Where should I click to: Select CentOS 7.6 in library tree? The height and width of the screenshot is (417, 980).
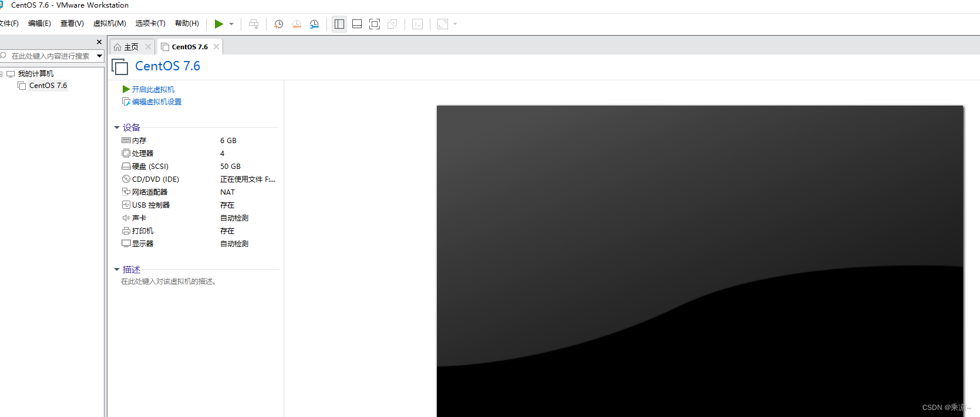[x=48, y=86]
